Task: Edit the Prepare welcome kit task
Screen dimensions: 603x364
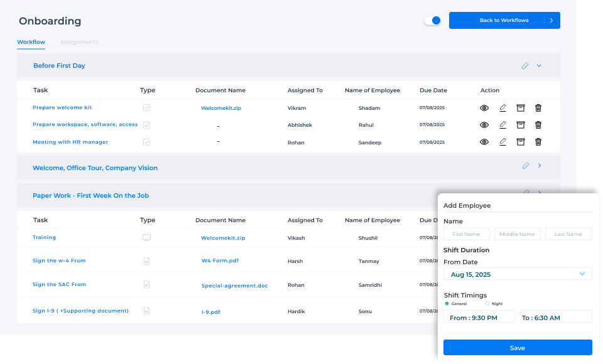Action: [503, 108]
